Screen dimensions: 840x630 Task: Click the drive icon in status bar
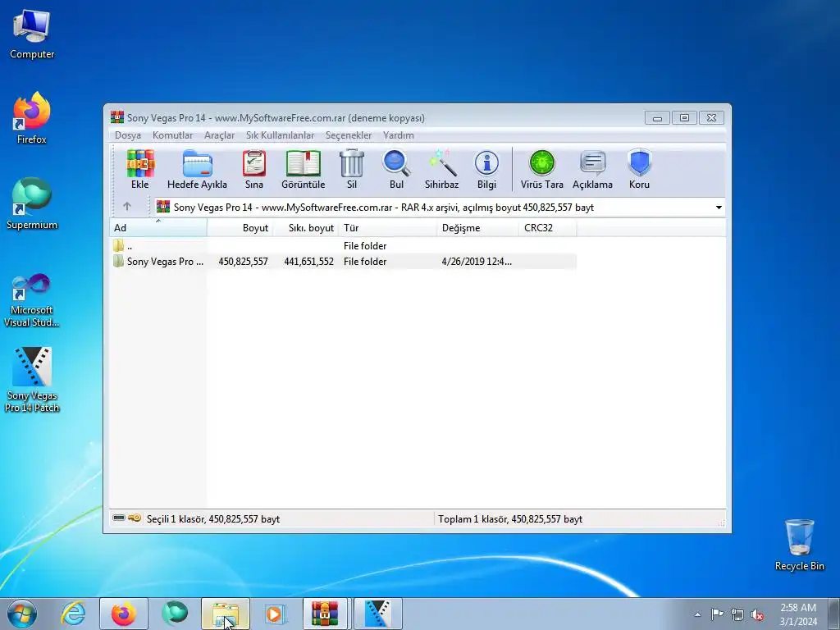click(119, 518)
